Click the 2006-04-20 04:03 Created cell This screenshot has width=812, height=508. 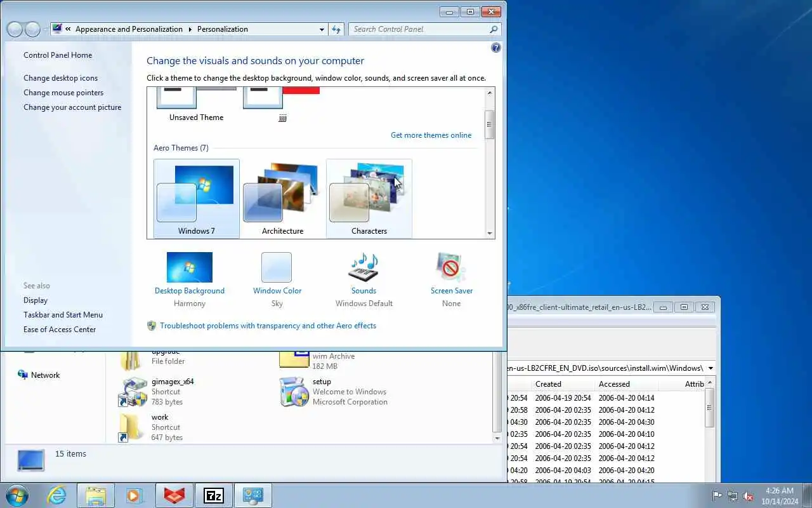tap(563, 471)
